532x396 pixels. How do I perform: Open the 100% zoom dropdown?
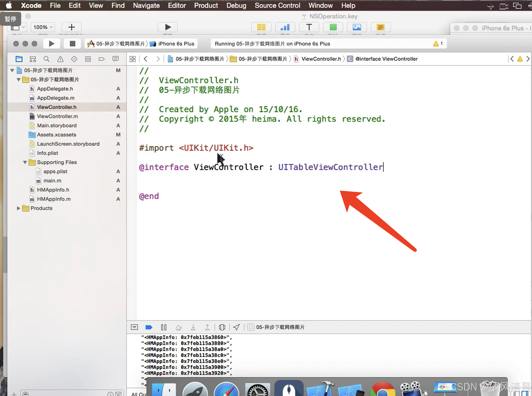pyautogui.click(x=43, y=27)
